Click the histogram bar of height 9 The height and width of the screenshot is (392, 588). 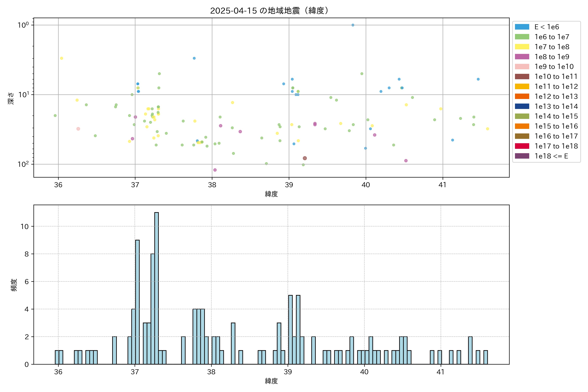tap(137, 302)
